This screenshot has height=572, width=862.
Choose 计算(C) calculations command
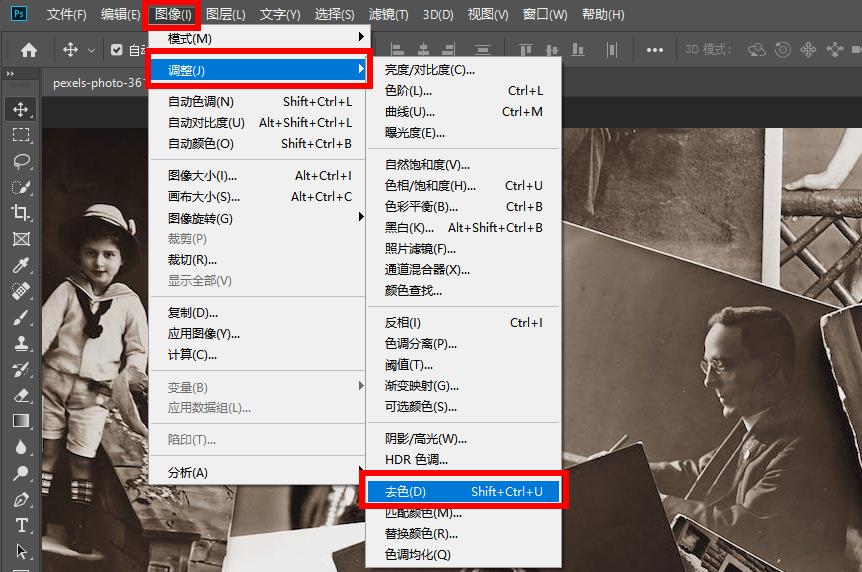pyautogui.click(x=259, y=355)
